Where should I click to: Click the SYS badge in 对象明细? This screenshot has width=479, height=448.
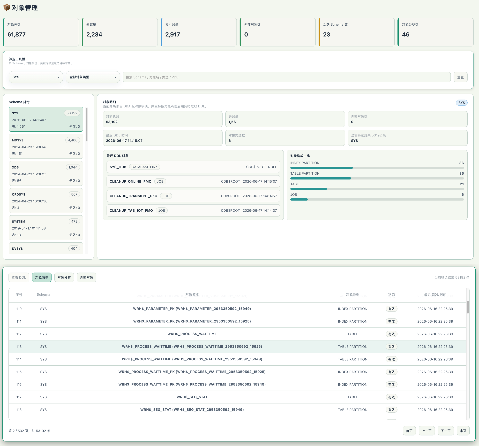[461, 103]
